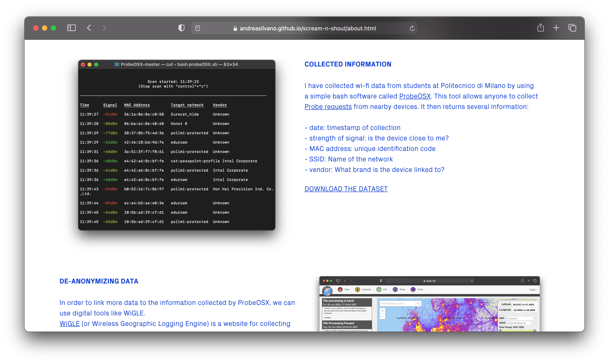
Task: Open the privacy report shield icon
Action: click(181, 28)
